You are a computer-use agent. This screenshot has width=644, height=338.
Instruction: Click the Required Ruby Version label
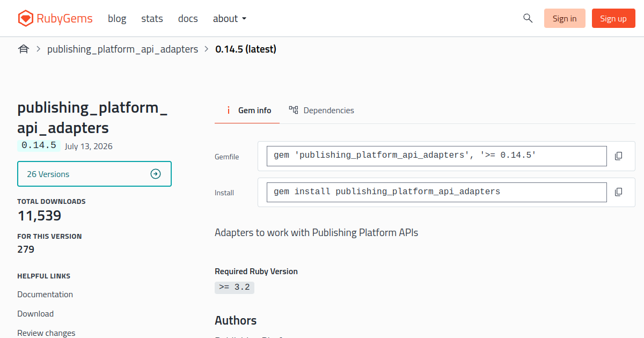coord(256,271)
